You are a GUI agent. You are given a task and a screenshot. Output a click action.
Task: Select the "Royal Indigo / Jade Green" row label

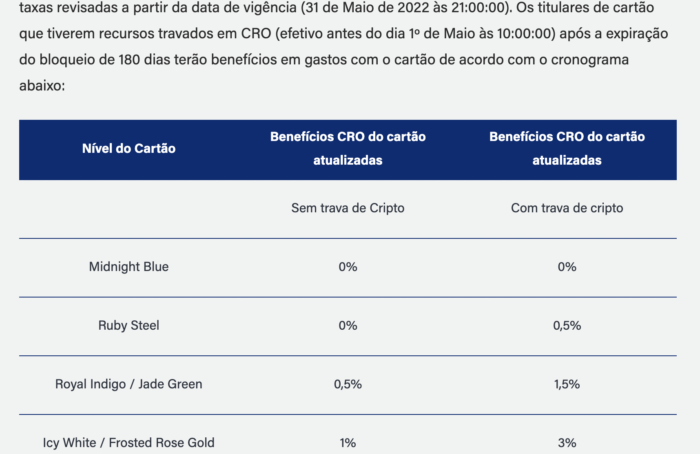pyautogui.click(x=128, y=384)
